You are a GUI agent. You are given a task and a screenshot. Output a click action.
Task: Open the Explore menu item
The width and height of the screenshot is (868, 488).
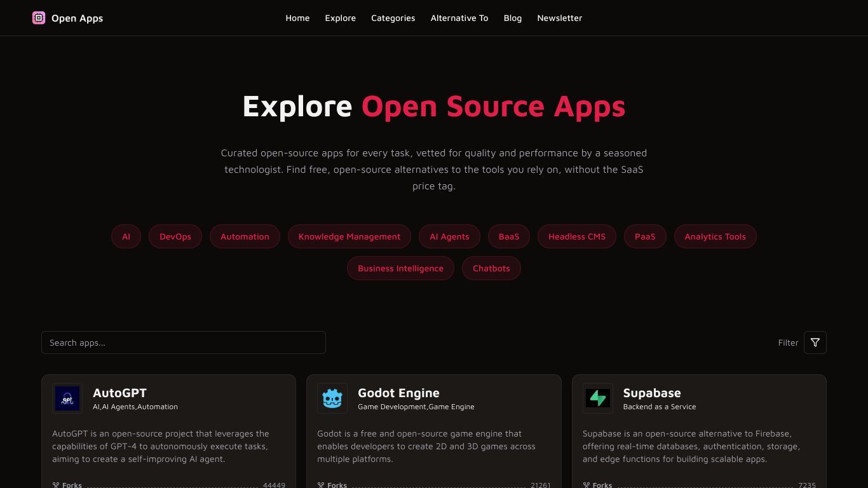tap(341, 18)
